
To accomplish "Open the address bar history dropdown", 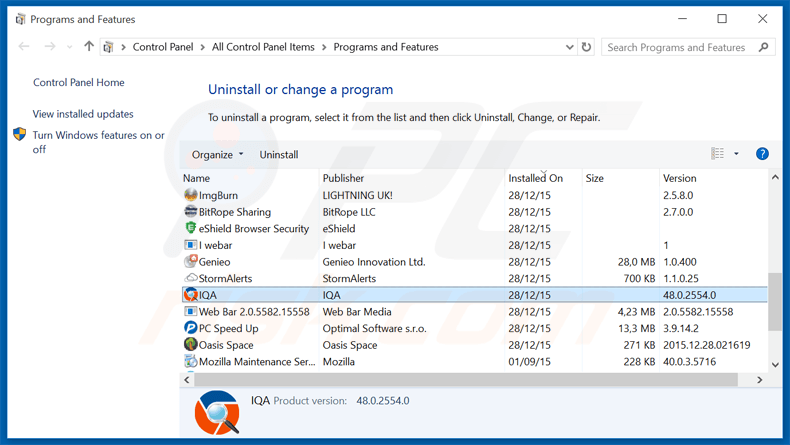I will point(569,47).
